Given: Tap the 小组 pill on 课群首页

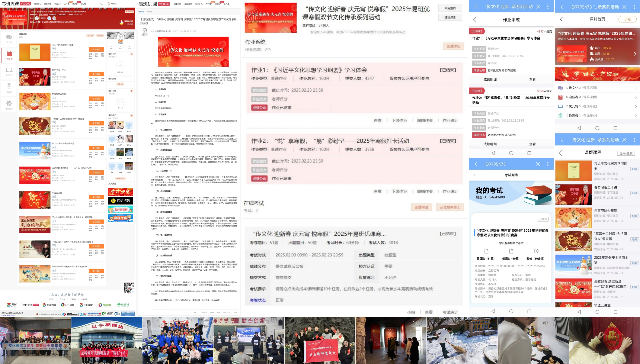Looking at the screenshot, I should point(627,19).
